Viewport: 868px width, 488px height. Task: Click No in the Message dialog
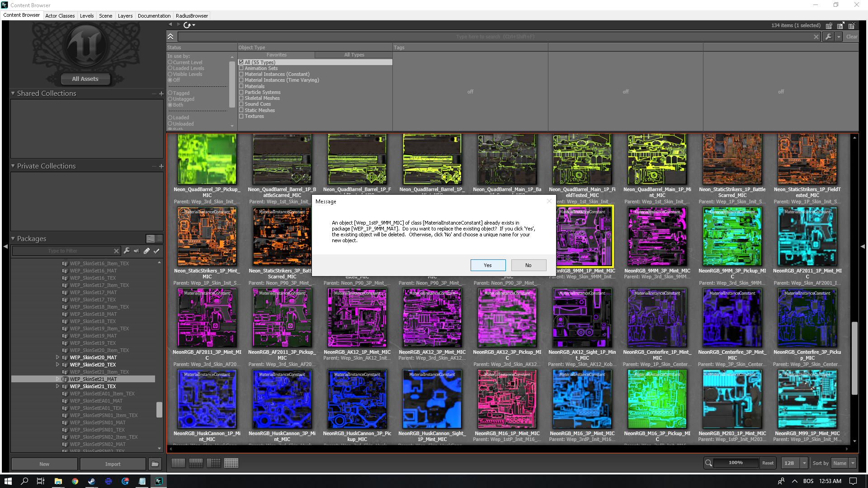tap(528, 265)
